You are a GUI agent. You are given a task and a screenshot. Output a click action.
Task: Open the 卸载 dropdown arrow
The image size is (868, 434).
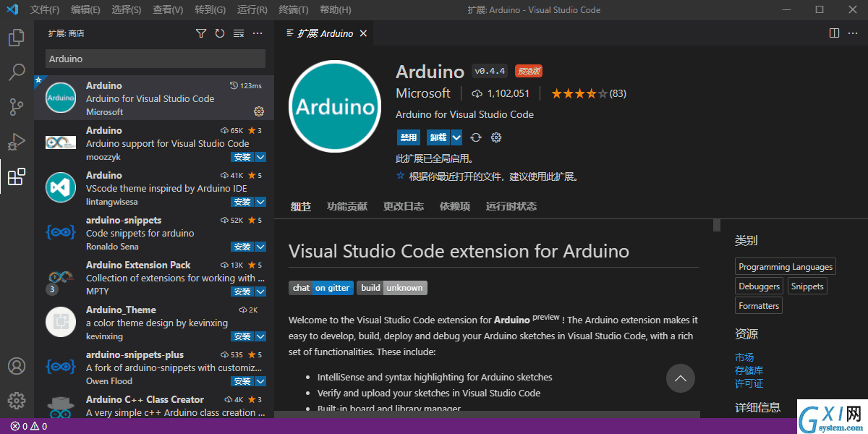click(456, 137)
